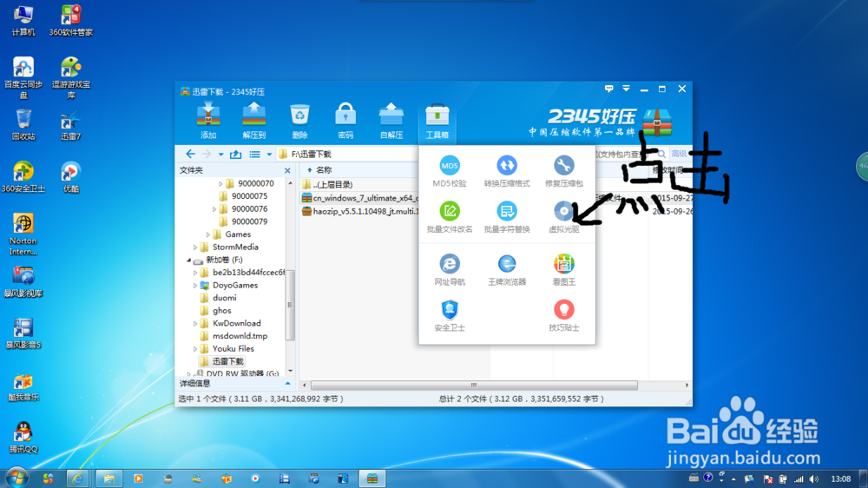This screenshot has width=868, height=488.
Task: Close the 文件夹 folder pane
Action: [x=287, y=170]
